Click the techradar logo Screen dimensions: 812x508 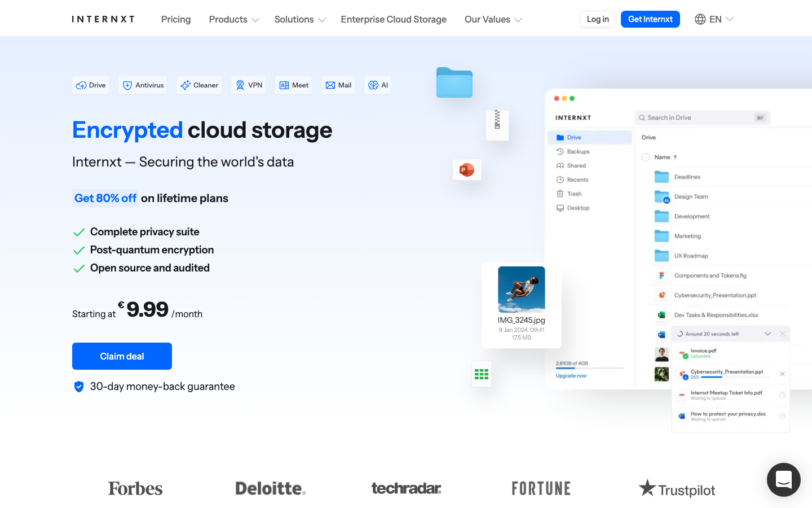(406, 488)
